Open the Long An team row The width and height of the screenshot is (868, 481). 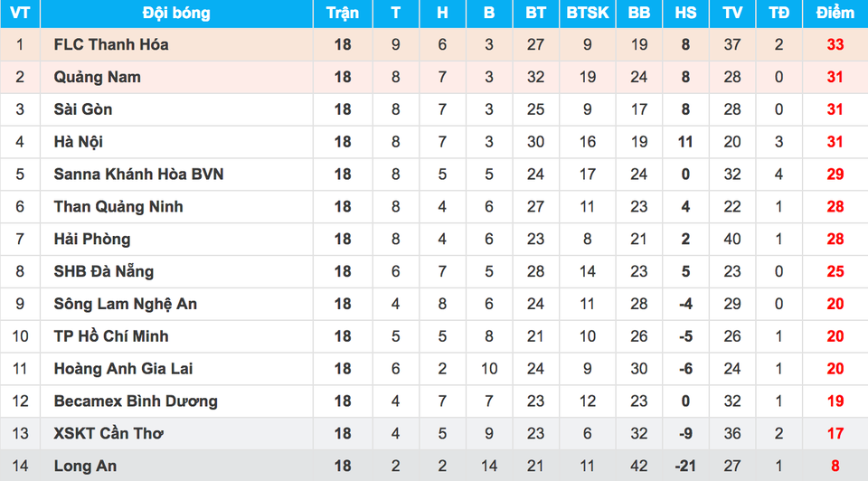coord(85,467)
